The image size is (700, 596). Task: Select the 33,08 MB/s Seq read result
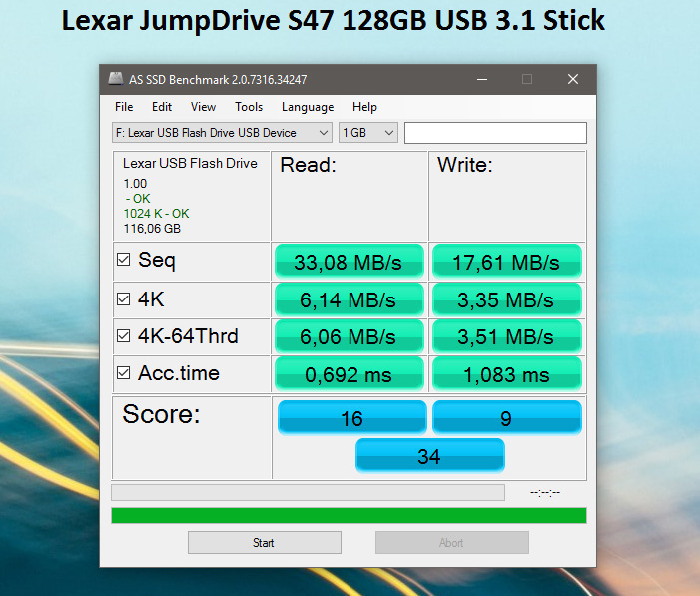350,262
